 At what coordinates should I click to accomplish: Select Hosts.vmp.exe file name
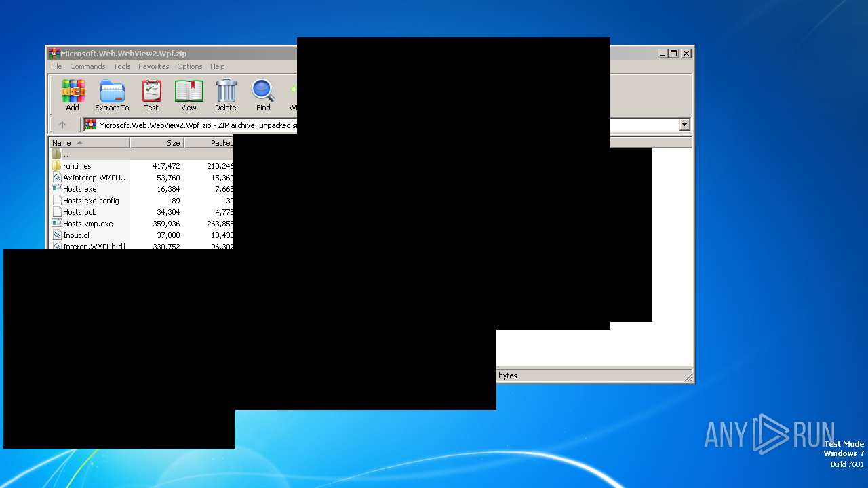pos(88,224)
